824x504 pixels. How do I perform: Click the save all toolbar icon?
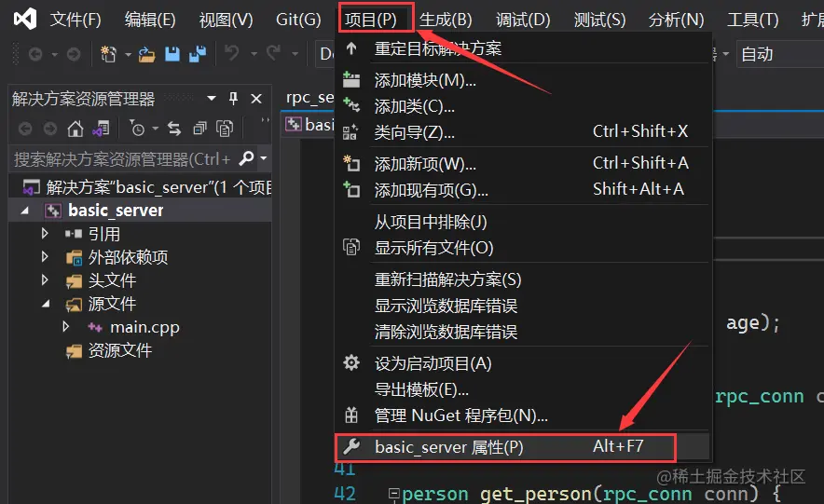(x=198, y=54)
